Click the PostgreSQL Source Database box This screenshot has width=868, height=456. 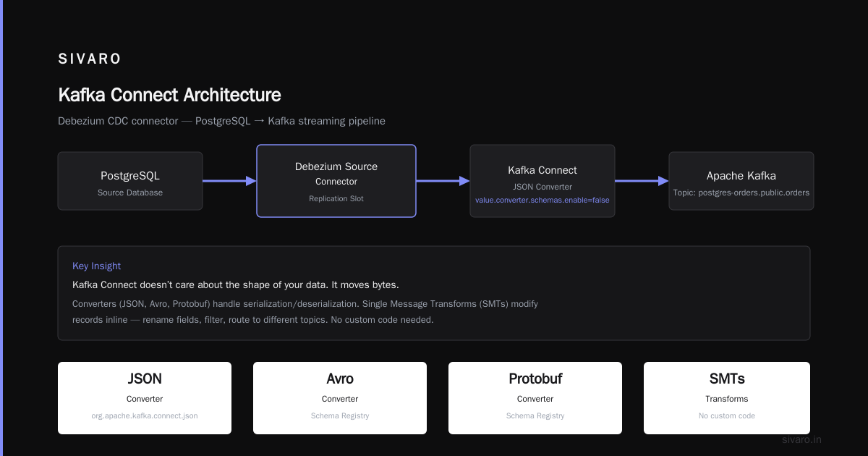point(130,181)
